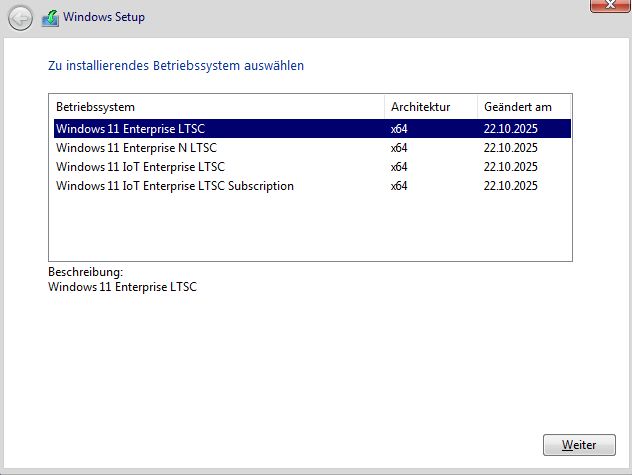Viewport: 632px width, 475px height.
Task: Click x64 in the highlighted Enterprise LTSC row
Action: tap(399, 129)
